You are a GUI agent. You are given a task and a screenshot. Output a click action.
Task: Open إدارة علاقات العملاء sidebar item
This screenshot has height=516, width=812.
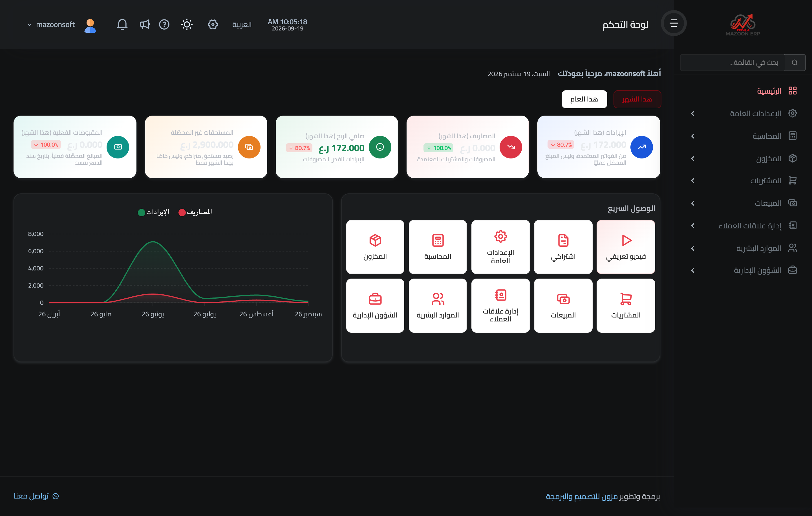[743, 226]
